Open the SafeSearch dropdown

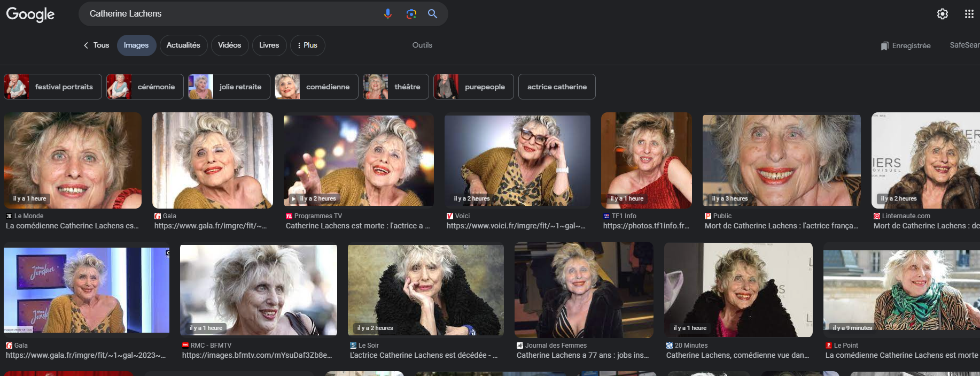tap(964, 45)
